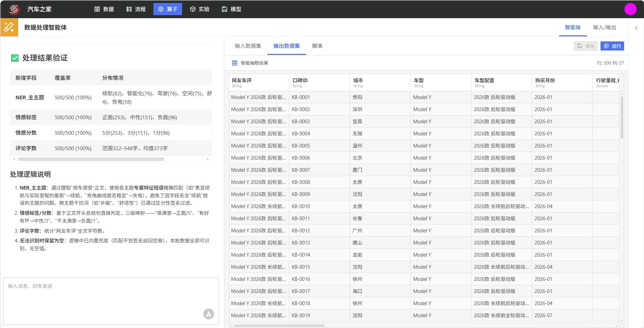Focus the message input box
Viewport: 644px width, 328px height.
coord(111,301)
